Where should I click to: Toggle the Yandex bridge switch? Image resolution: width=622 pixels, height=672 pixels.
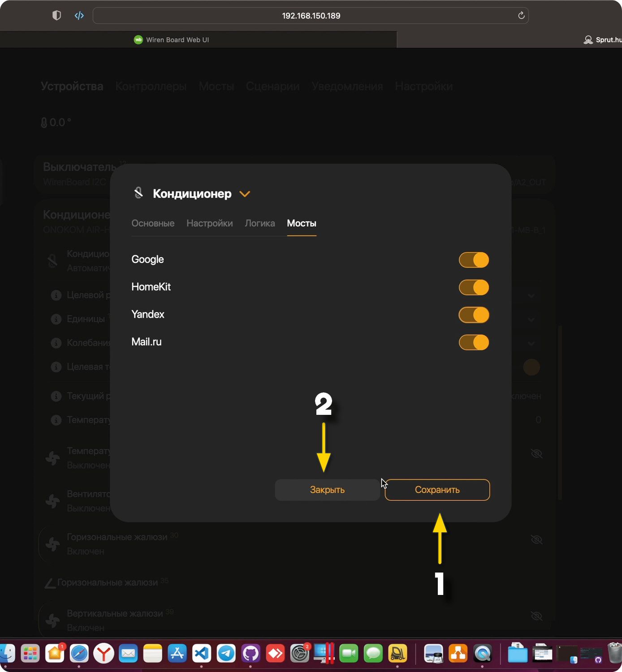tap(474, 315)
